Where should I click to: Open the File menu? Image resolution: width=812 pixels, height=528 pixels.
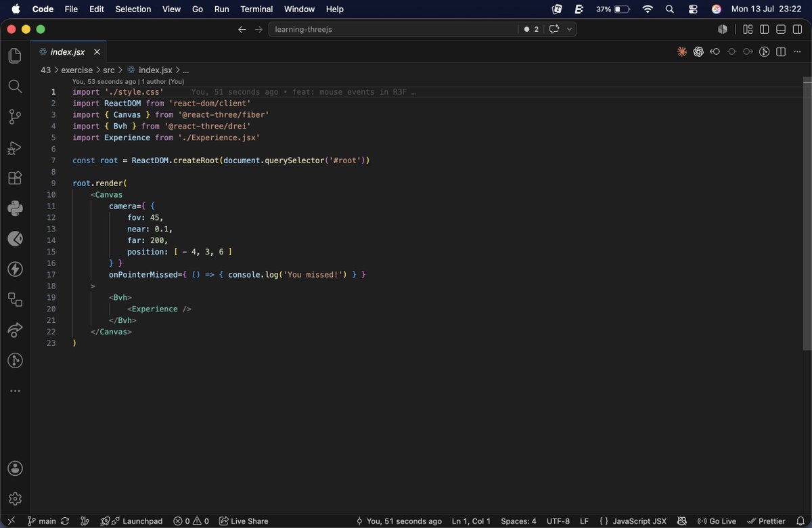(71, 9)
